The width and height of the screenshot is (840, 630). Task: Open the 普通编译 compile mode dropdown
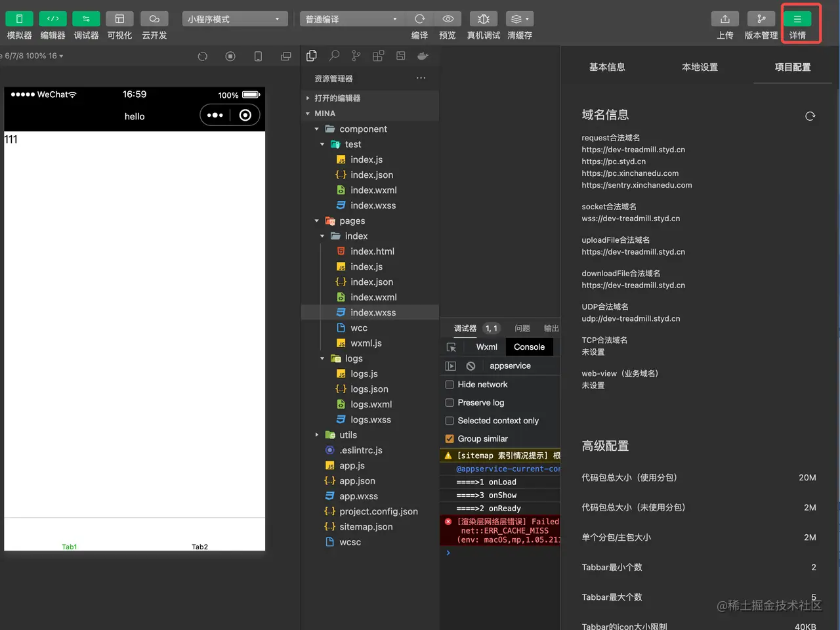[351, 19]
